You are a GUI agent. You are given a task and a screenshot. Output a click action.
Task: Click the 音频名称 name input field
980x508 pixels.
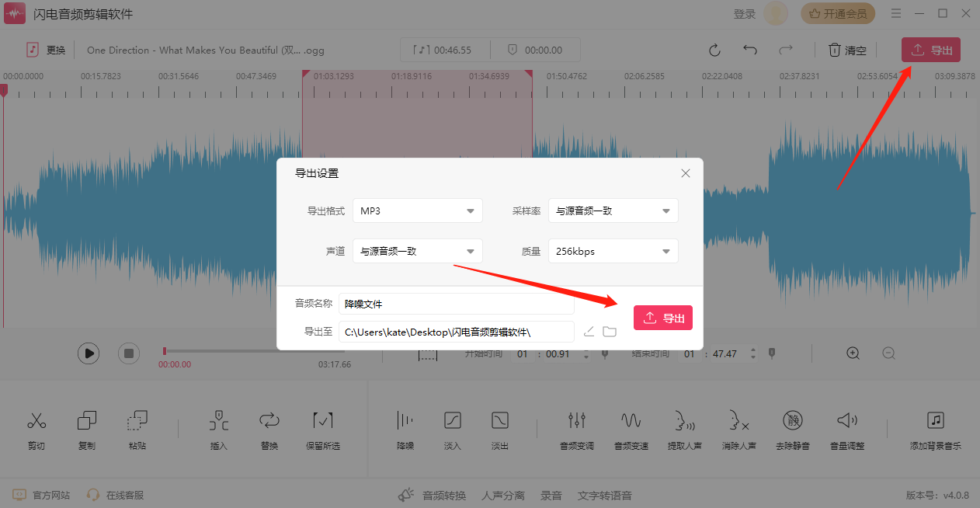[456, 304]
